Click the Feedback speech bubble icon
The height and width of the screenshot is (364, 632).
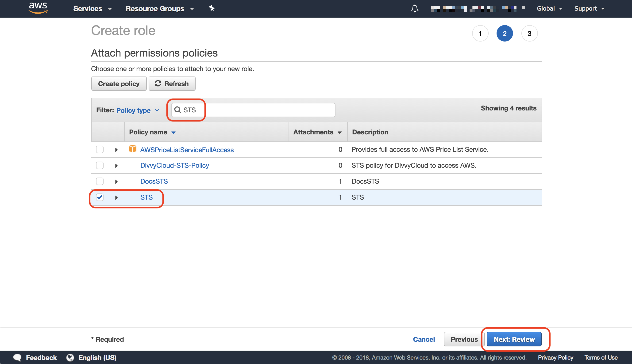tap(17, 358)
